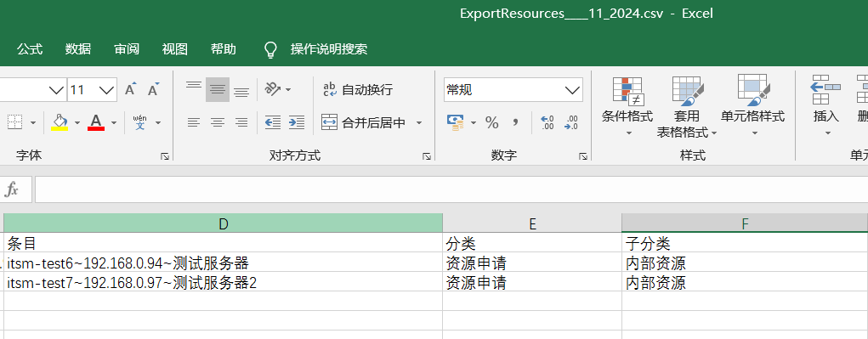Expand the currency format dropdown arrow
868x339 pixels.
(474, 122)
